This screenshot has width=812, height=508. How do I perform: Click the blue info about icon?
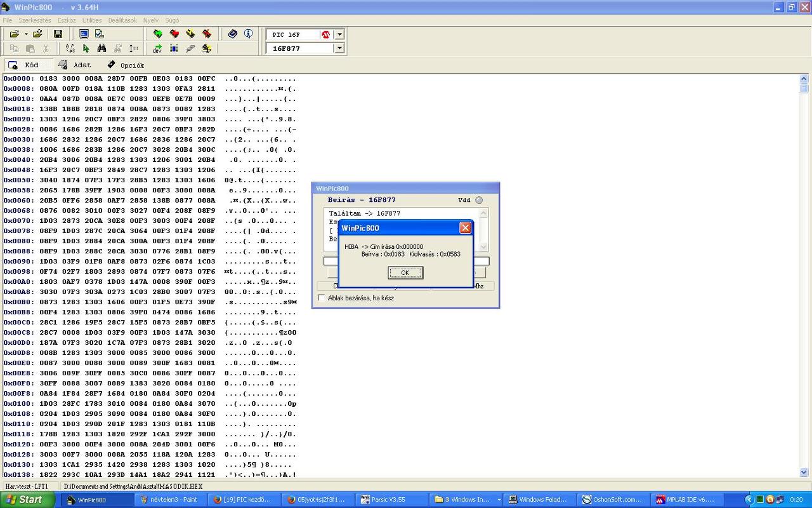click(248, 34)
